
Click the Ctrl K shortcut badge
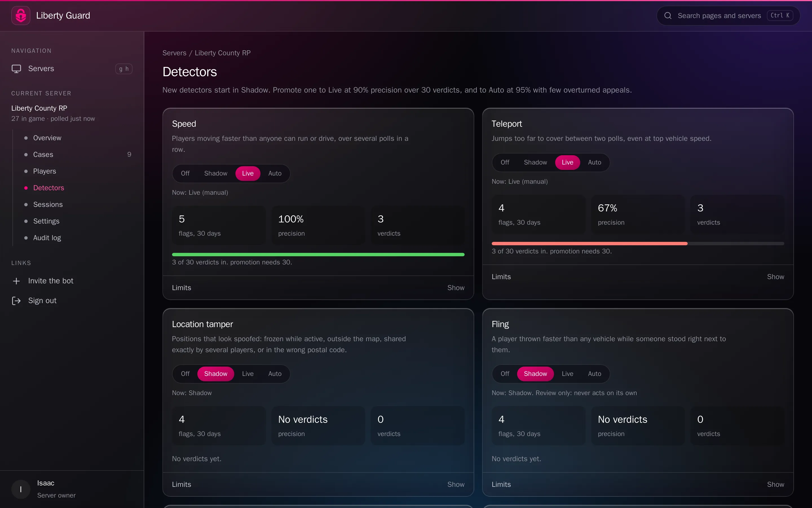(x=780, y=16)
